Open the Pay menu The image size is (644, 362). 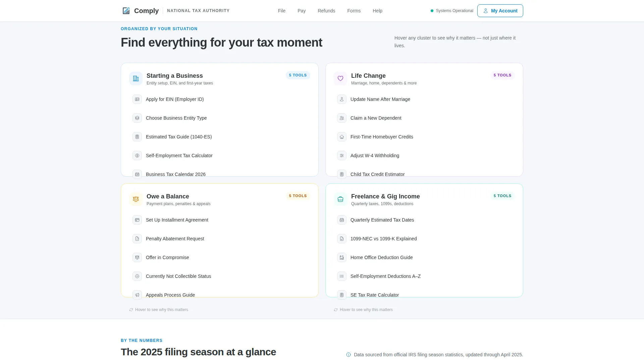click(302, 11)
